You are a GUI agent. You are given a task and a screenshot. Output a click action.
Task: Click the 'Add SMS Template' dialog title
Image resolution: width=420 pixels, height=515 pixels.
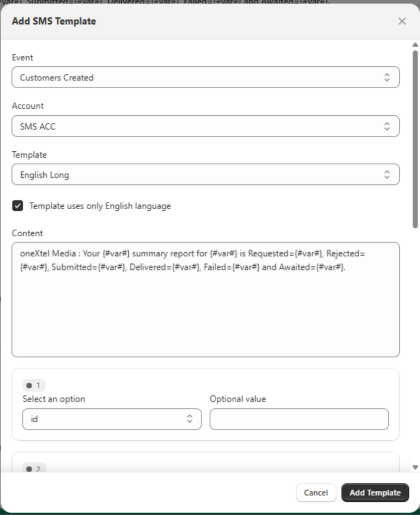54,21
